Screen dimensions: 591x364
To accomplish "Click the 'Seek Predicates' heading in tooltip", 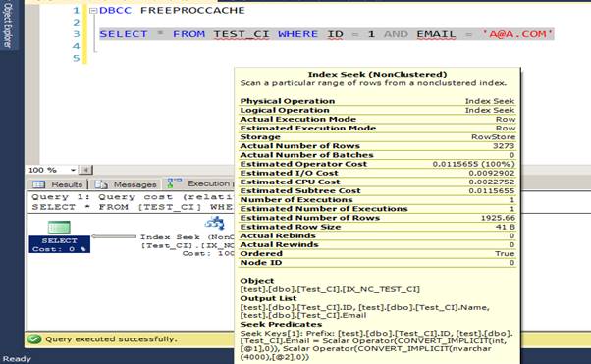I will [281, 324].
